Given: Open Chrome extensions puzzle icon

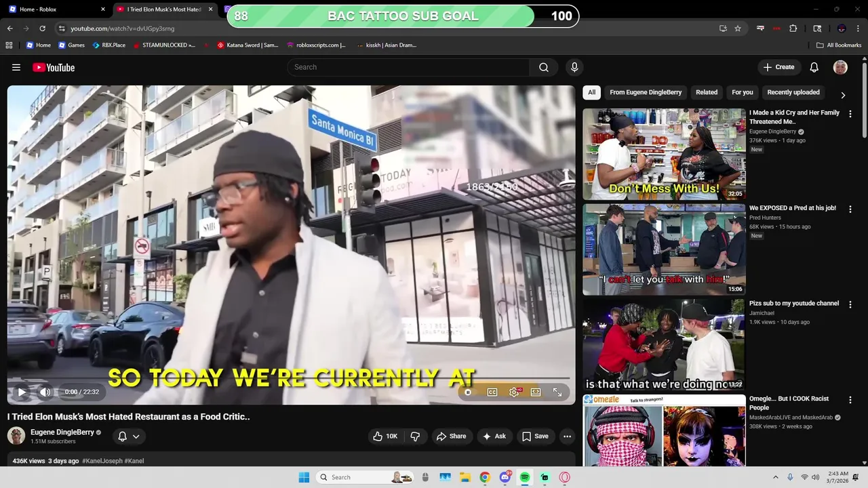Looking at the screenshot, I should pos(793,28).
